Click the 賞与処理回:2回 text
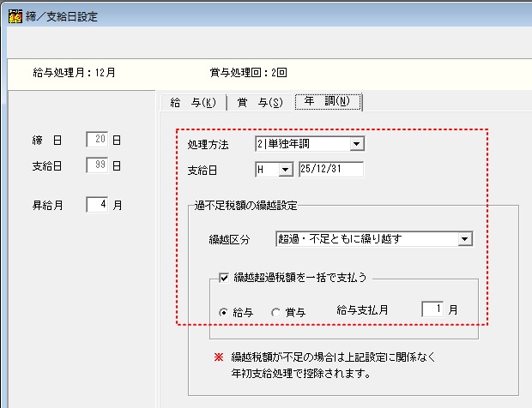The image size is (532, 408). pos(248,73)
